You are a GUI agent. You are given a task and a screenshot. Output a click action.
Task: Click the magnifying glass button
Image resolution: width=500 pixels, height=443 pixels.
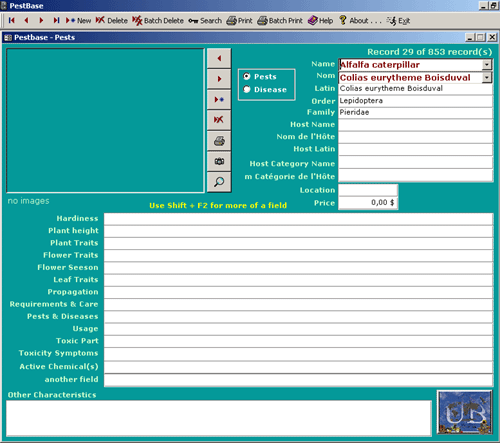[x=219, y=182]
